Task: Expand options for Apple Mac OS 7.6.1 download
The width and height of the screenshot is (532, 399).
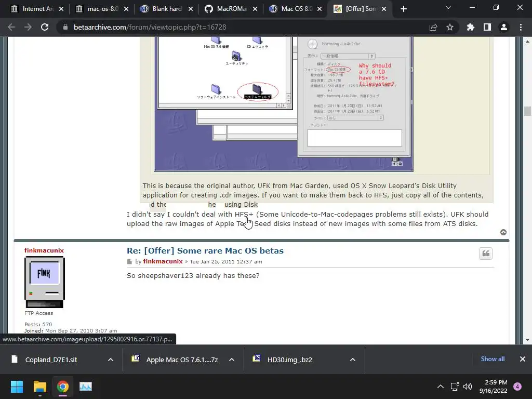Action: pyautogui.click(x=231, y=360)
